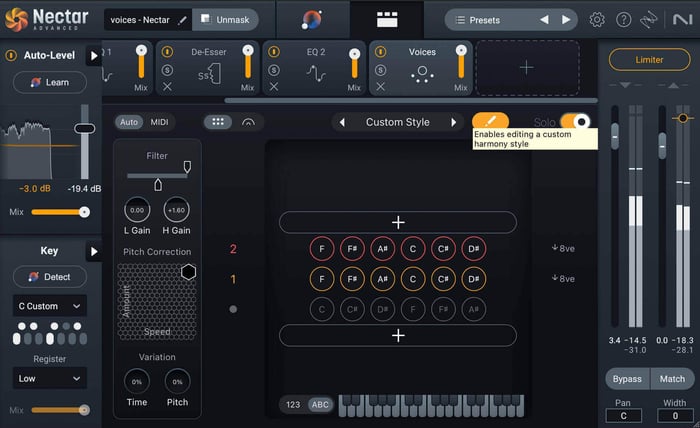Click the Bypass button

627,379
